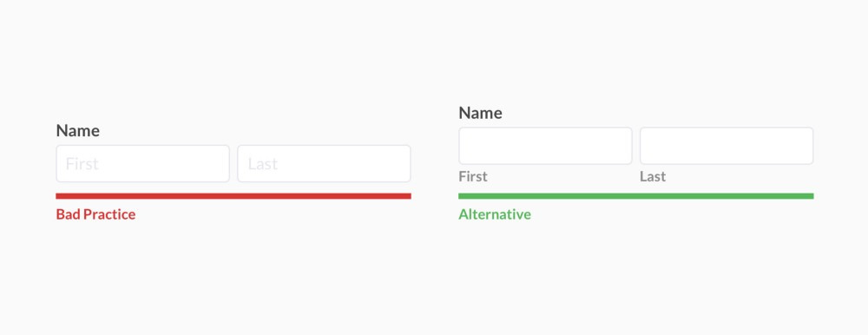Viewport: 868px width, 335px height.
Task: Click the input field with "First" placeholder
Action: tap(143, 163)
